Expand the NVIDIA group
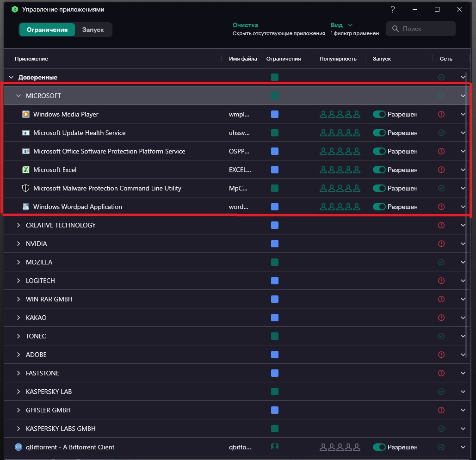Screen dimensions: 476x460 tap(19, 244)
